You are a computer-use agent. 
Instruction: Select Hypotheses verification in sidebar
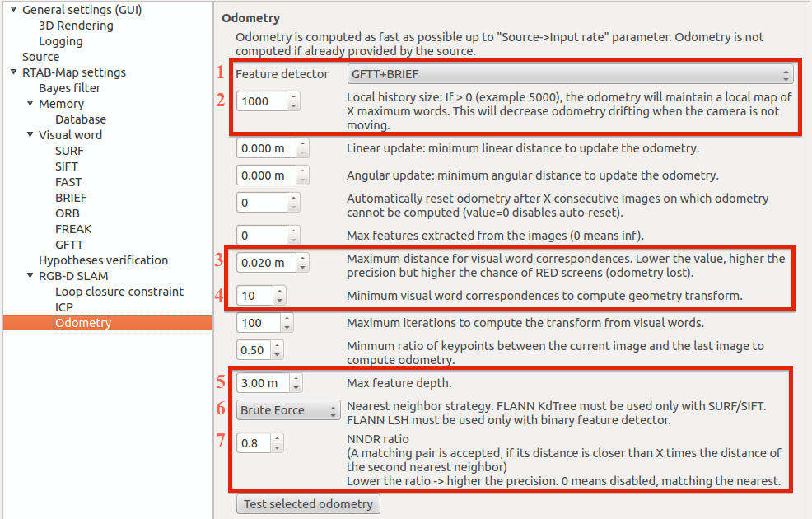[x=103, y=260]
